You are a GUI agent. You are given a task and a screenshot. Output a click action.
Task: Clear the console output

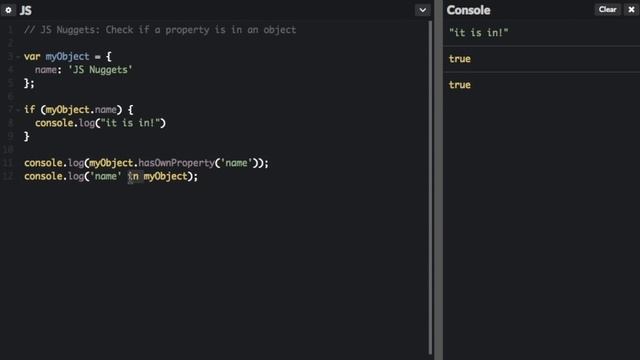(607, 9)
